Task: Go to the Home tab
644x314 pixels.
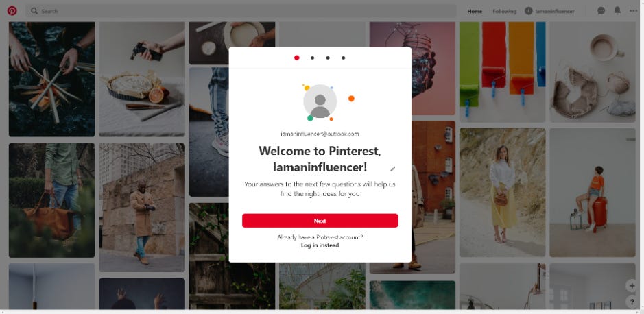Action: [x=475, y=11]
